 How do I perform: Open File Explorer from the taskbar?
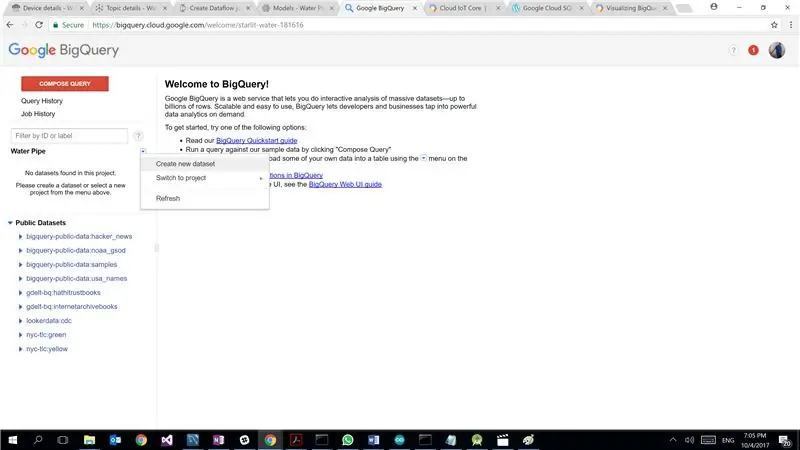pyautogui.click(x=89, y=440)
